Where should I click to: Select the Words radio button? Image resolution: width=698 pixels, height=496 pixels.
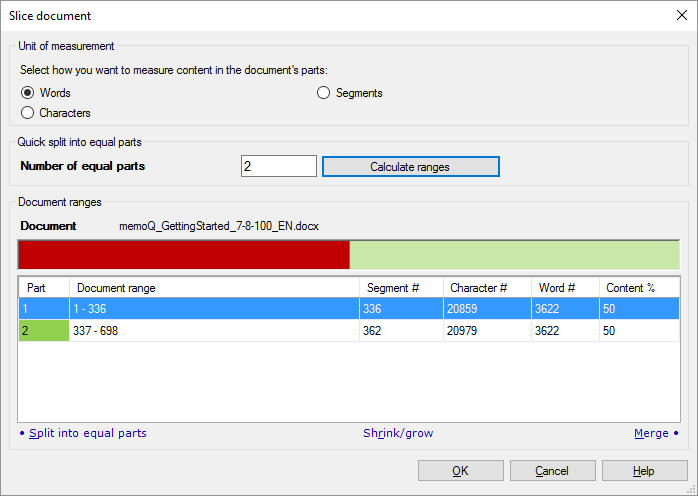[28, 93]
